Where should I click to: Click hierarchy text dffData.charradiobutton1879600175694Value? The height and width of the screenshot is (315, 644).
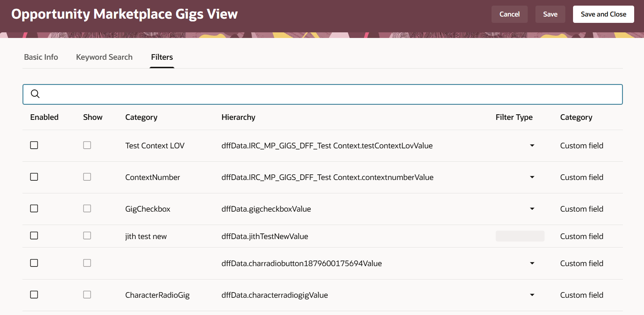pos(301,263)
